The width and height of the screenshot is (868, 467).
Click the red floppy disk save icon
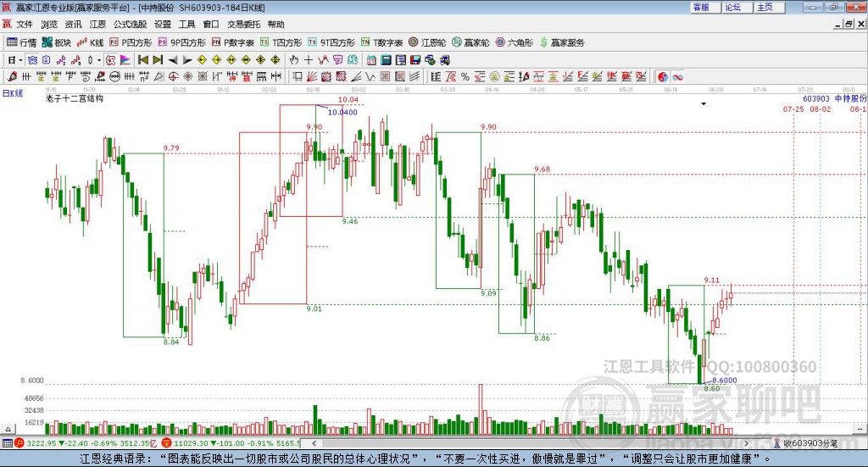[415, 60]
